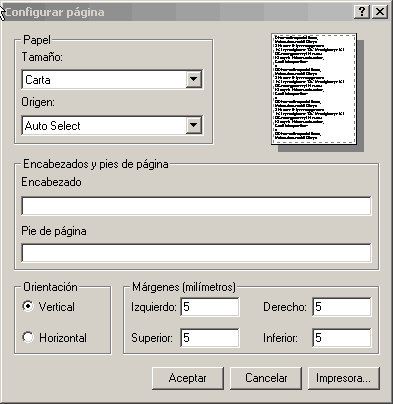This screenshot has height=404, width=393.
Task: Click the question mark help button
Action: tap(362, 12)
